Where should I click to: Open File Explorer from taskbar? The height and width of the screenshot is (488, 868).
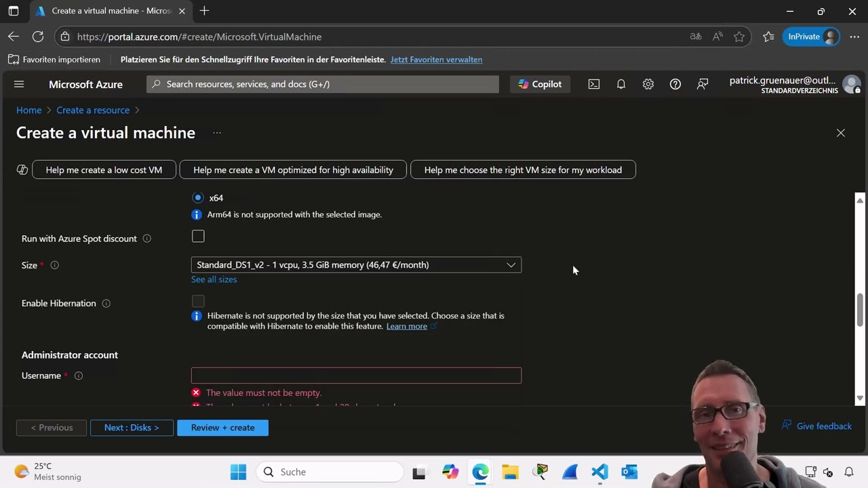510,472
